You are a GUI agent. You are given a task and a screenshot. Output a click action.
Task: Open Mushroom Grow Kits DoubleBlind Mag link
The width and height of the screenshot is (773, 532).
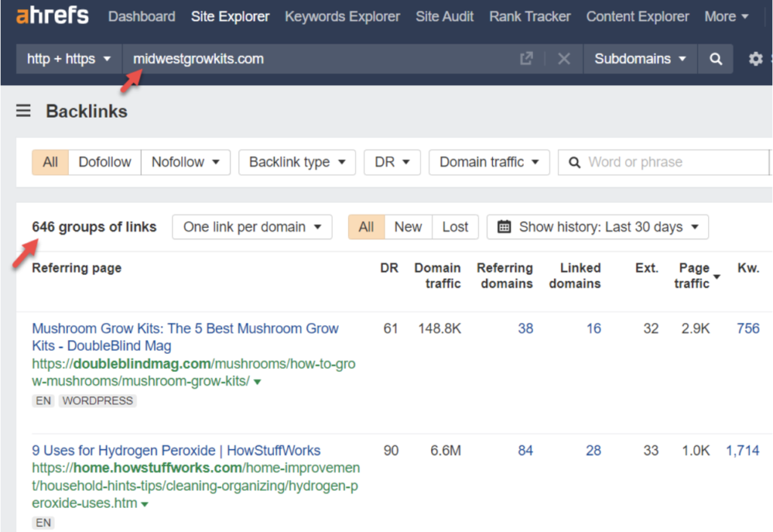[x=186, y=337]
